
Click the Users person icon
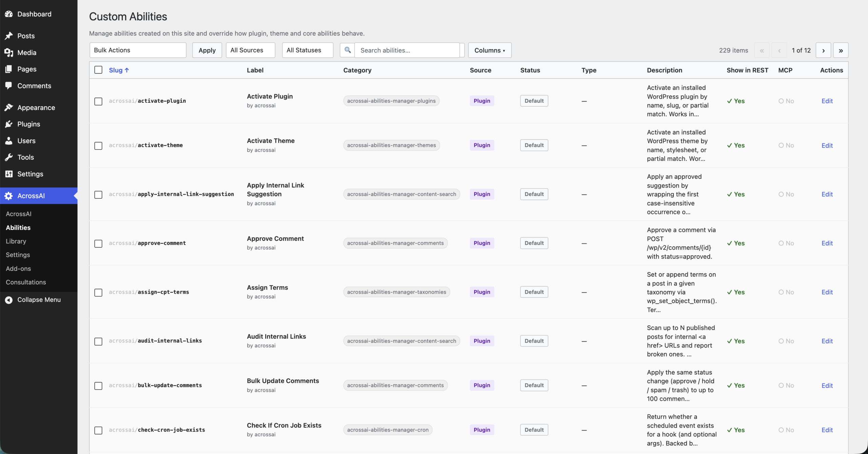pos(9,141)
